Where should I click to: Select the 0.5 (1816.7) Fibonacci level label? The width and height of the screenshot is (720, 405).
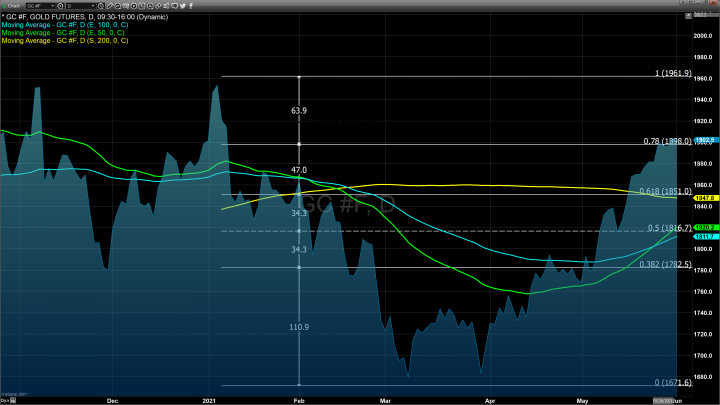tap(655, 227)
